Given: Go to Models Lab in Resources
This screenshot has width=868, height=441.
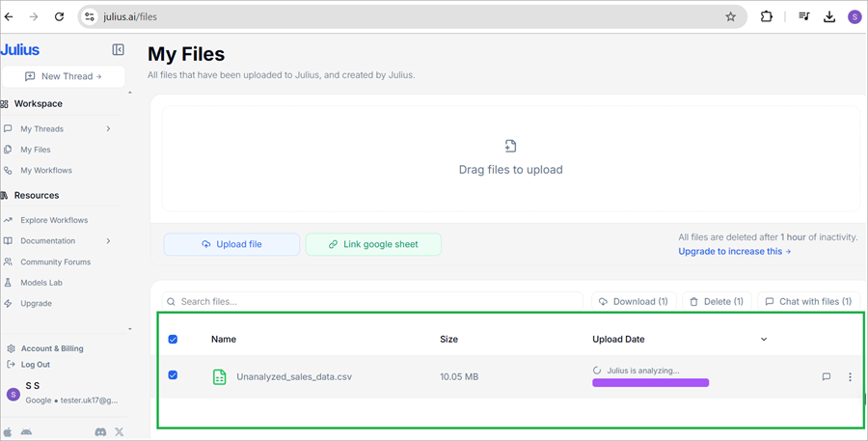Looking at the screenshot, I should pos(42,283).
